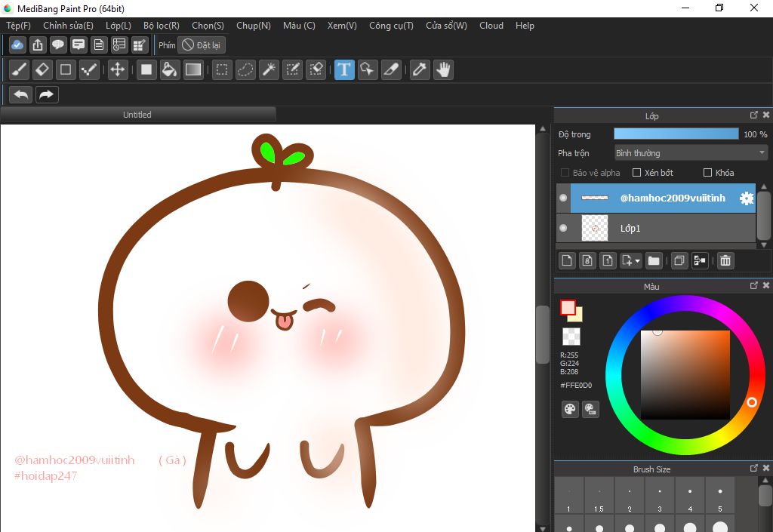Pick a color in the saturation square
Screen dimensions: 773x532
click(x=685, y=375)
